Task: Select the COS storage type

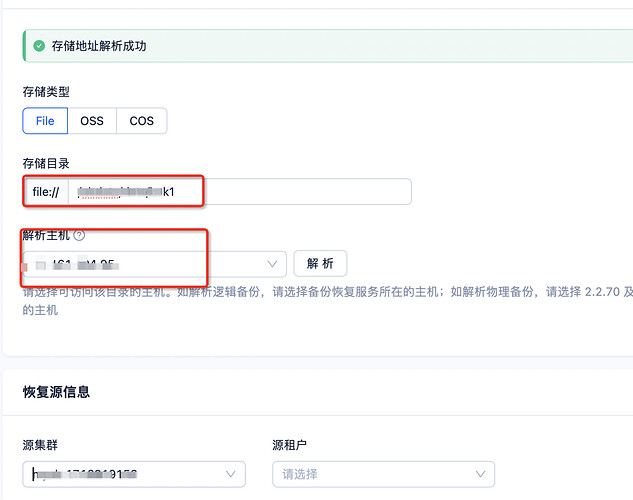Action: (141, 121)
